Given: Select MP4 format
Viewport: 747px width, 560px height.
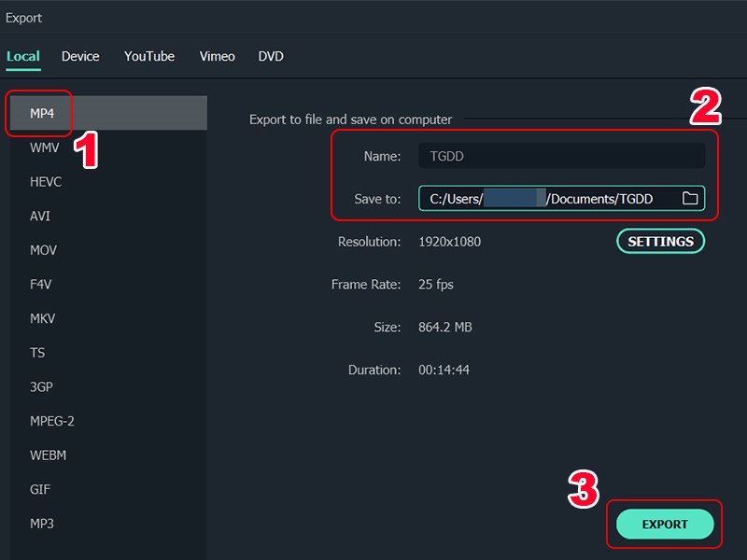Looking at the screenshot, I should [108, 113].
